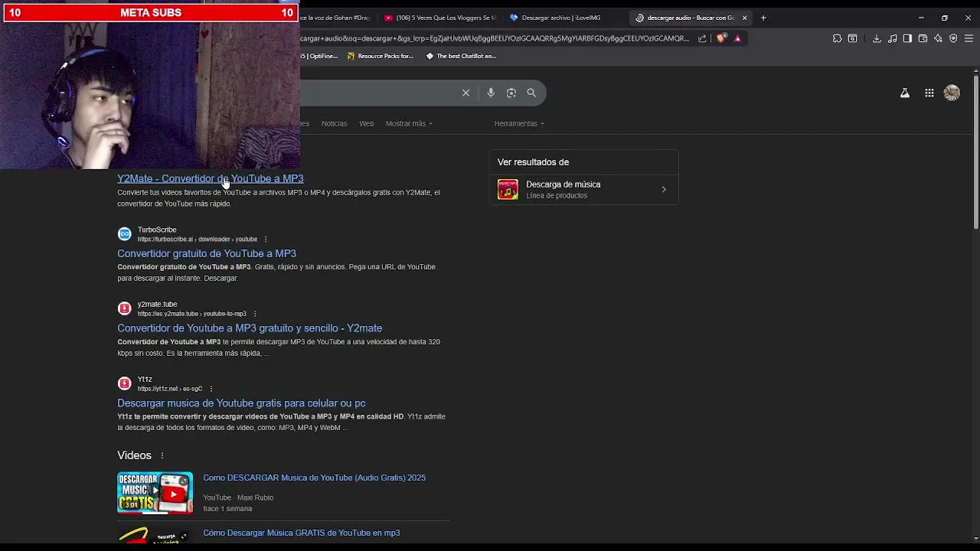Open Como DESCARGAR Musica de YouTube 2025 video link
This screenshot has width=980, height=551.
(314, 478)
